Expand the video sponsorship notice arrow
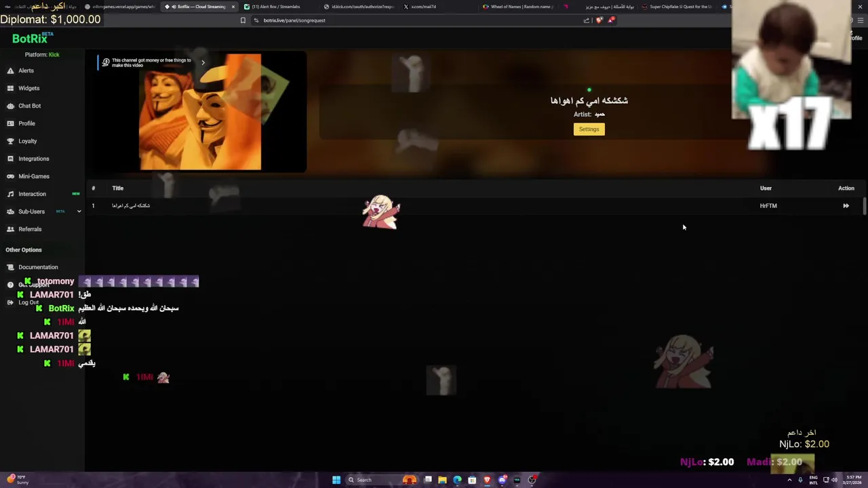Screen dimensions: 868x488 [x=203, y=62]
